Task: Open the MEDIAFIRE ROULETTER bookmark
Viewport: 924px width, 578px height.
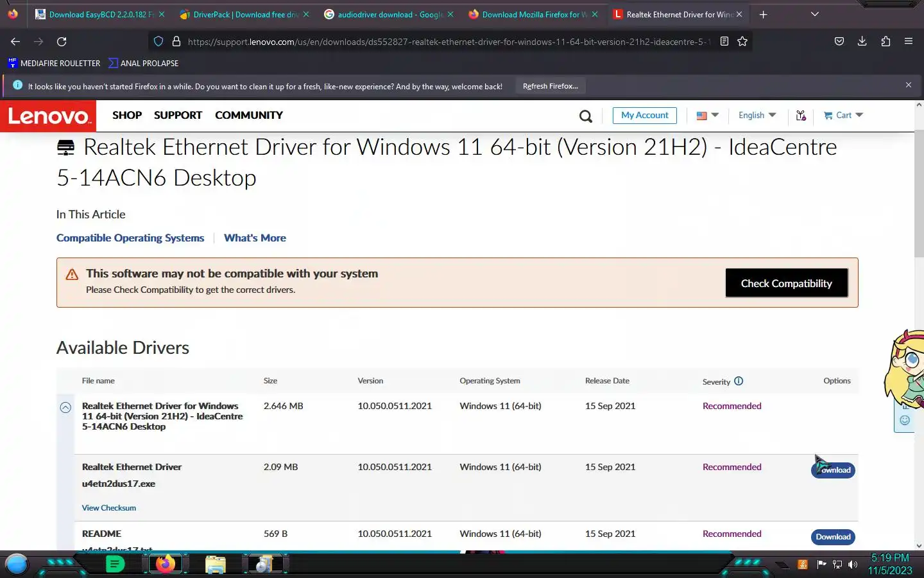Action: point(54,63)
